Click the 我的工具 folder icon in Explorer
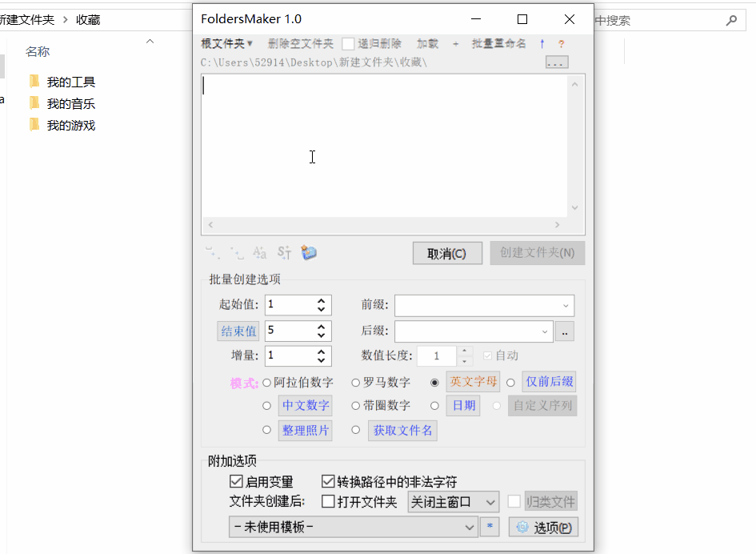The image size is (756, 554). 34,82
